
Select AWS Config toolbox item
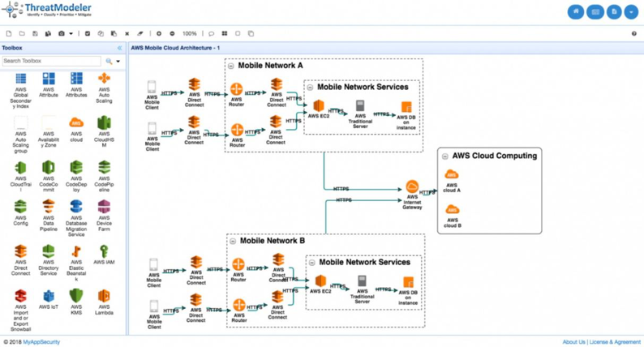(x=20, y=213)
